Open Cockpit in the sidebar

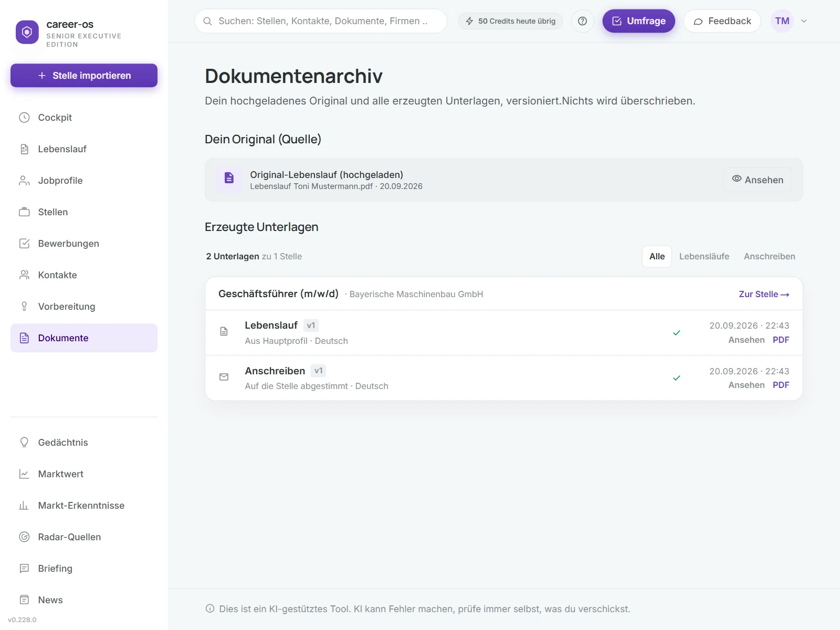coord(84,118)
